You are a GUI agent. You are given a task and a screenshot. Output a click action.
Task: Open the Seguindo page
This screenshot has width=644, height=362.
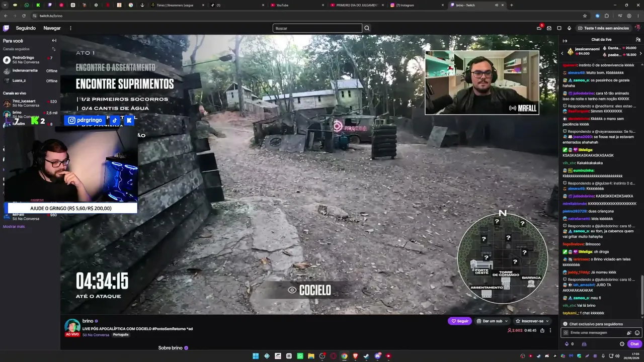tap(26, 28)
